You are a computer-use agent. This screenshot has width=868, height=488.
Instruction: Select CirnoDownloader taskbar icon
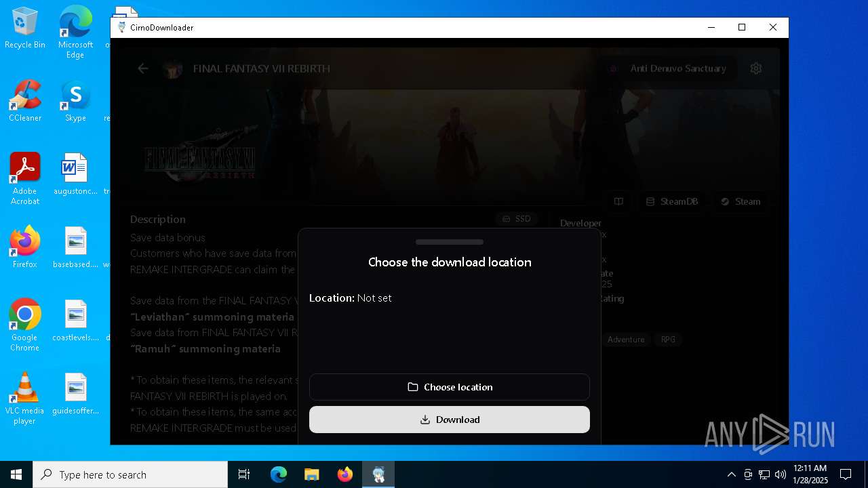(378, 474)
